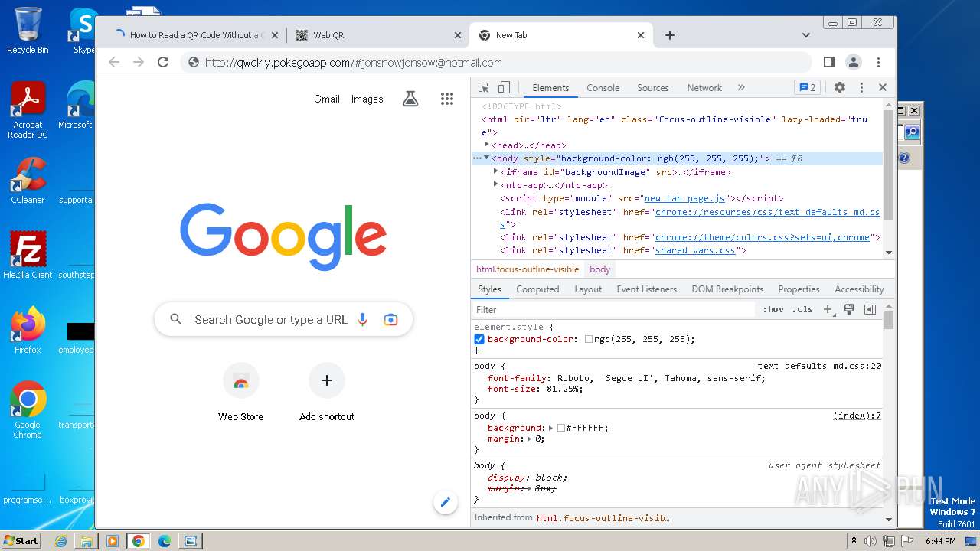Toggle rendering emulations paintbrush icon
The height and width of the screenshot is (551, 980).
point(848,309)
